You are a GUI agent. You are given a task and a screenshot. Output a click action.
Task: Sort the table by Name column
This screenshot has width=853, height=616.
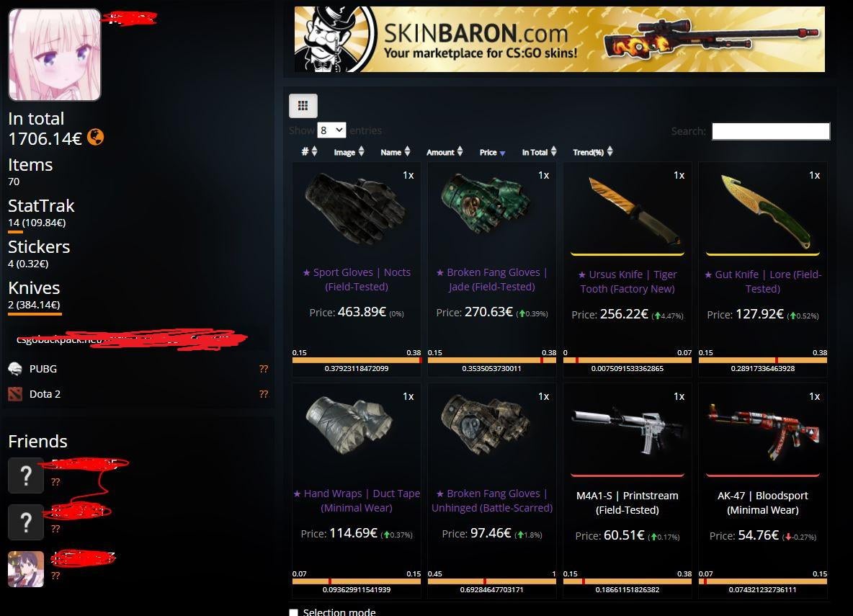tap(396, 152)
